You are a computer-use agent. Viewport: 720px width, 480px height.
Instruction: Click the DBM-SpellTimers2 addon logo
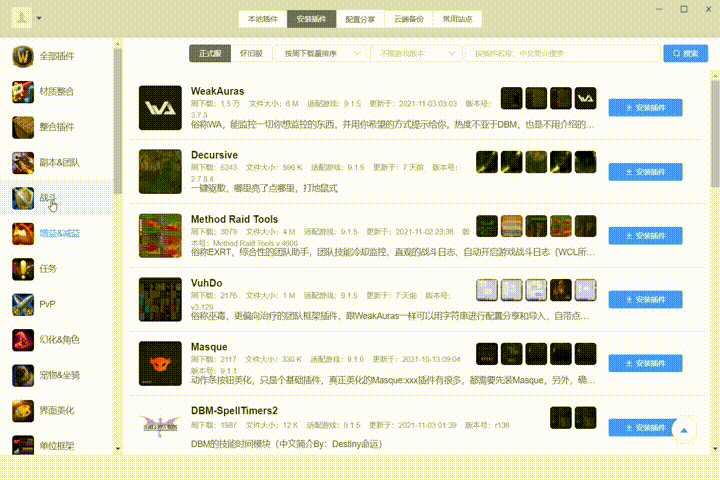tap(160, 427)
